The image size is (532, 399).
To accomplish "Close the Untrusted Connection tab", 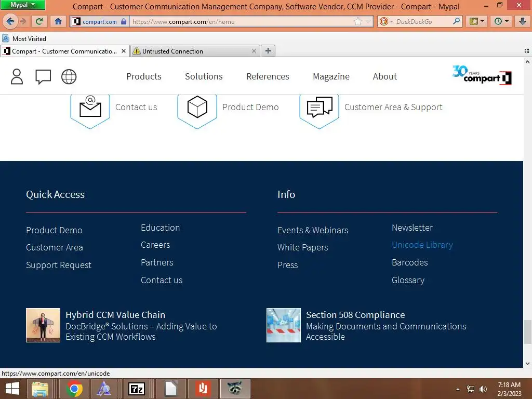I will [254, 51].
